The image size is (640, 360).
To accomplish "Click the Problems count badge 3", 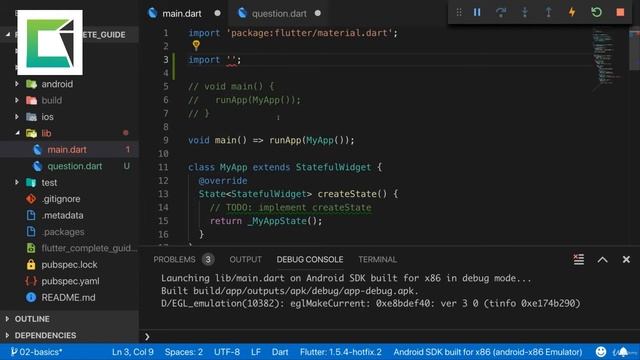I will (x=208, y=260).
